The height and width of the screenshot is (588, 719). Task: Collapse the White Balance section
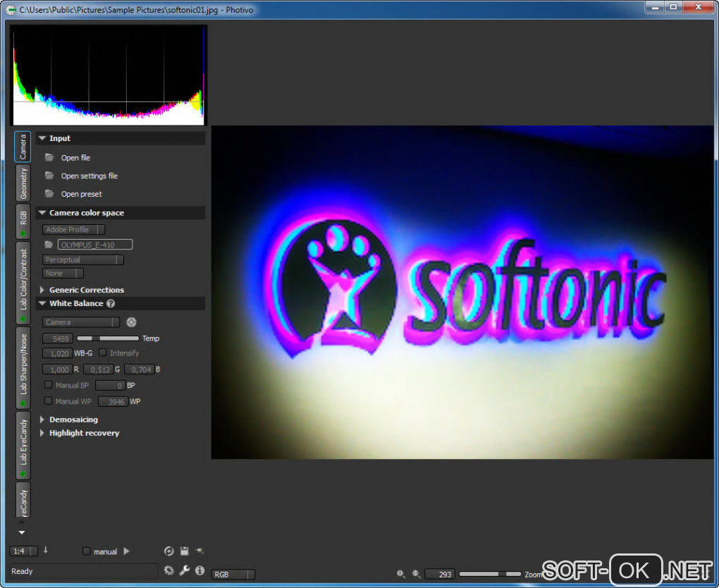click(x=42, y=303)
